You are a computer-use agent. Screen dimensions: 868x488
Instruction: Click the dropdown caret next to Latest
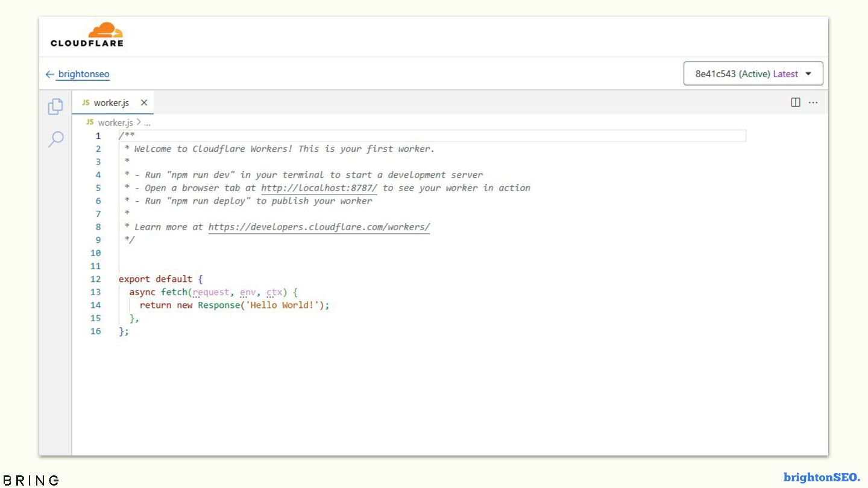[808, 74]
